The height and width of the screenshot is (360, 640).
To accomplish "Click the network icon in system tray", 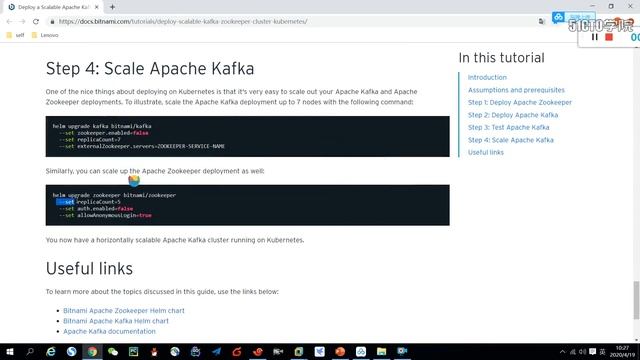I will [573, 352].
